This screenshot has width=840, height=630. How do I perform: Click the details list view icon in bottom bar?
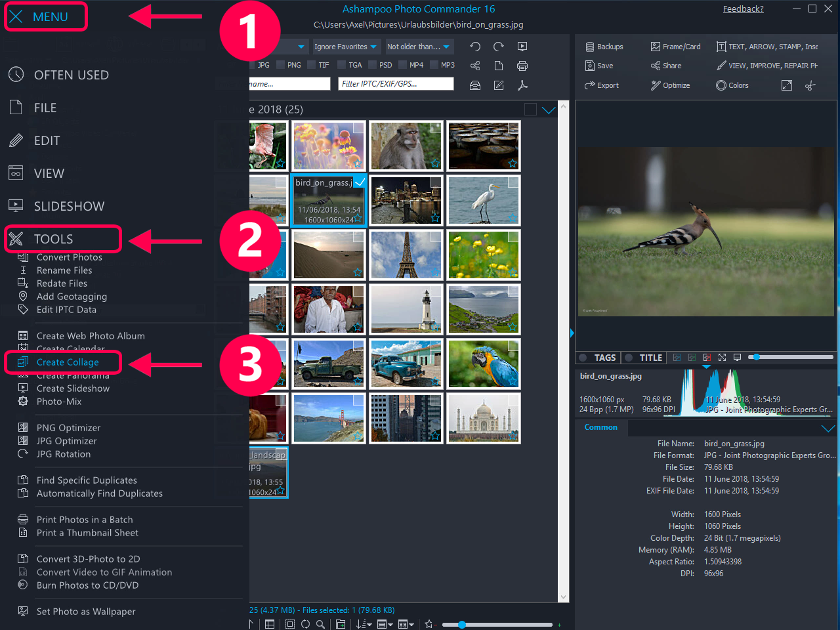[x=270, y=624]
